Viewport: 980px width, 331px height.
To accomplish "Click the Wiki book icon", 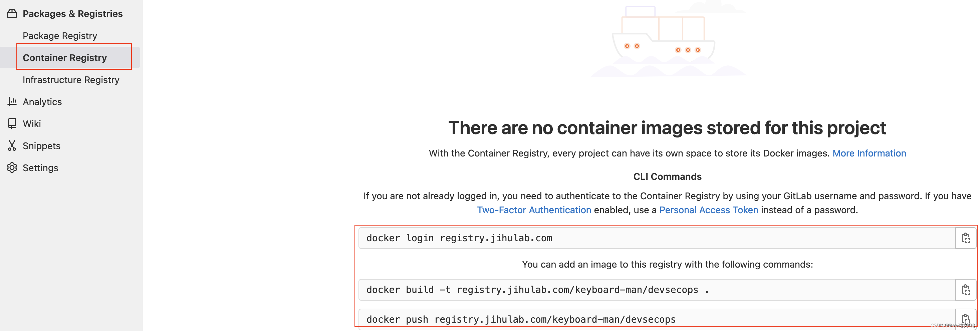I will point(12,124).
